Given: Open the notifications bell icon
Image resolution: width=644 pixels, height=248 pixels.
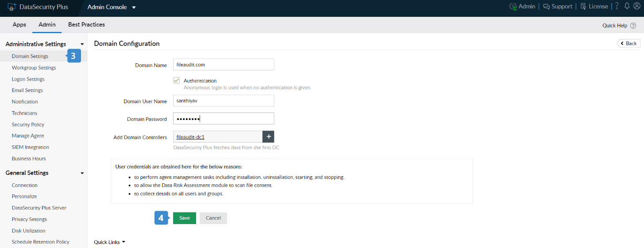Looking at the screenshot, I should click(x=627, y=6).
